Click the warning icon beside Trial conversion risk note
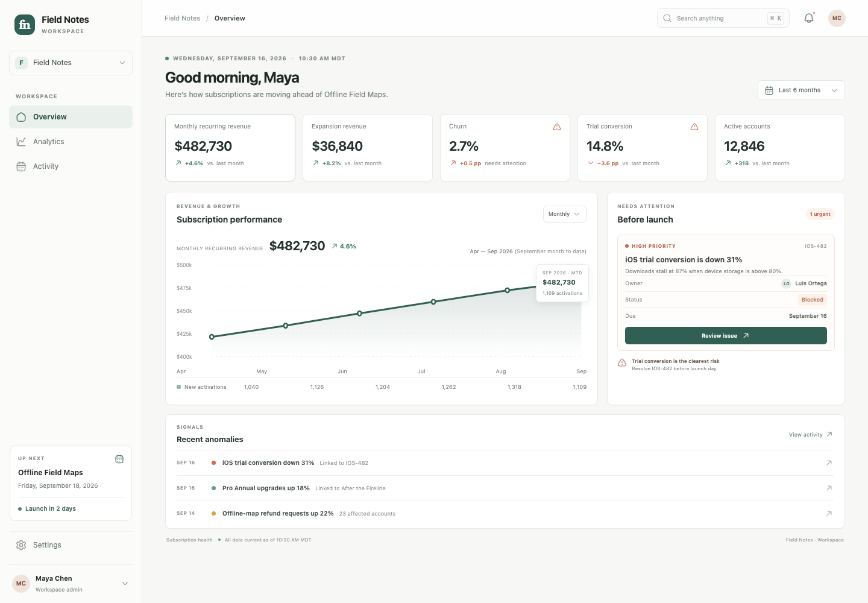Screen dimensions: 868x603 click(x=622, y=362)
